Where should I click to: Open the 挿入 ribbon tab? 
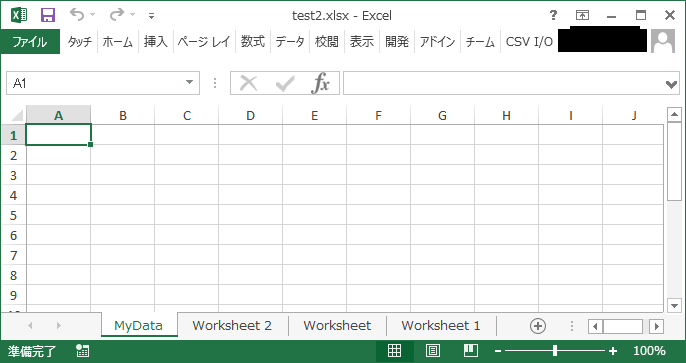click(156, 42)
